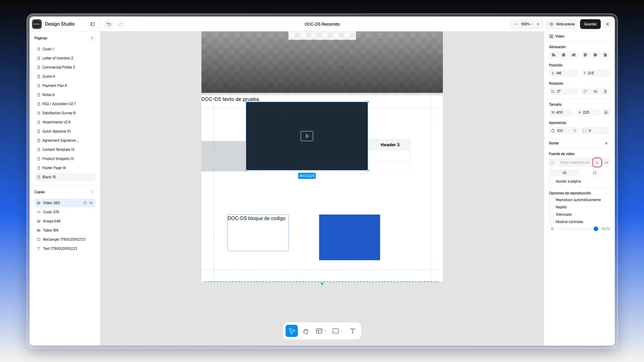Add a new page with the plus icon
Viewport: 644px width, 362px height.
[92, 38]
